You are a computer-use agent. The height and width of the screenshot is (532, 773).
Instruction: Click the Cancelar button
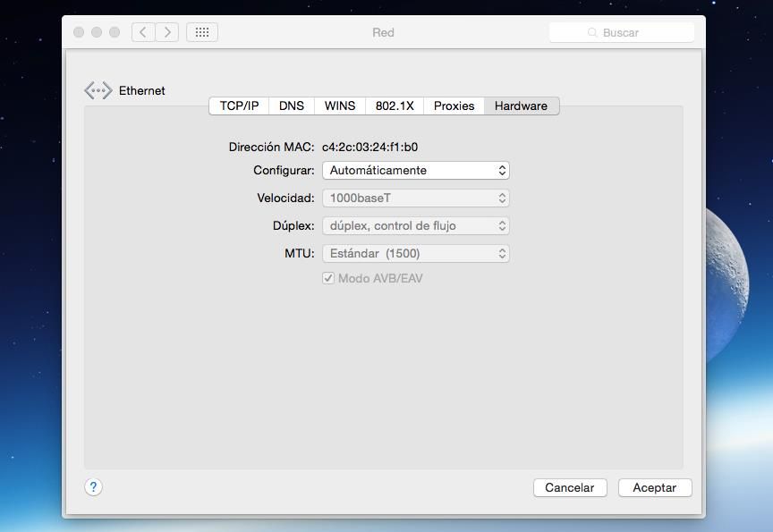570,487
